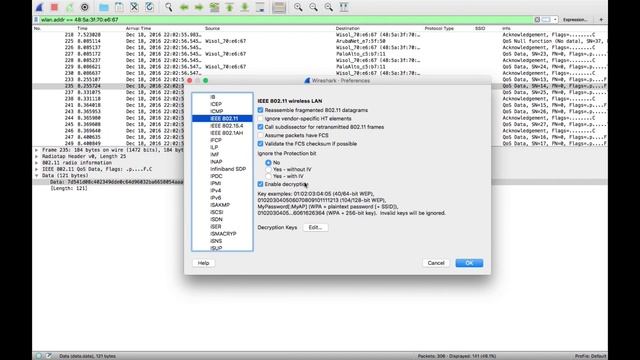Select Yes - without IV option
Viewport: 640px width, 360px height.
[x=268, y=169]
